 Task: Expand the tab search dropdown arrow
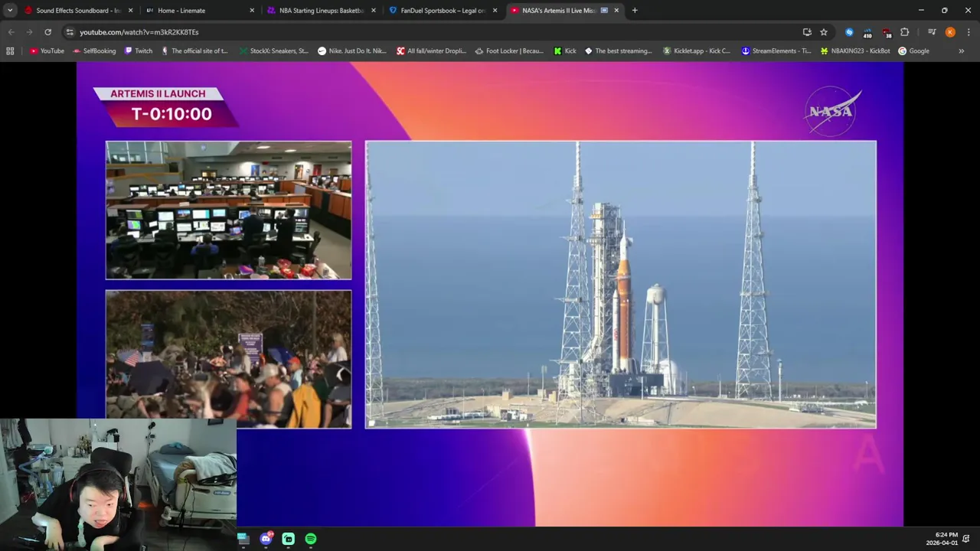10,11
